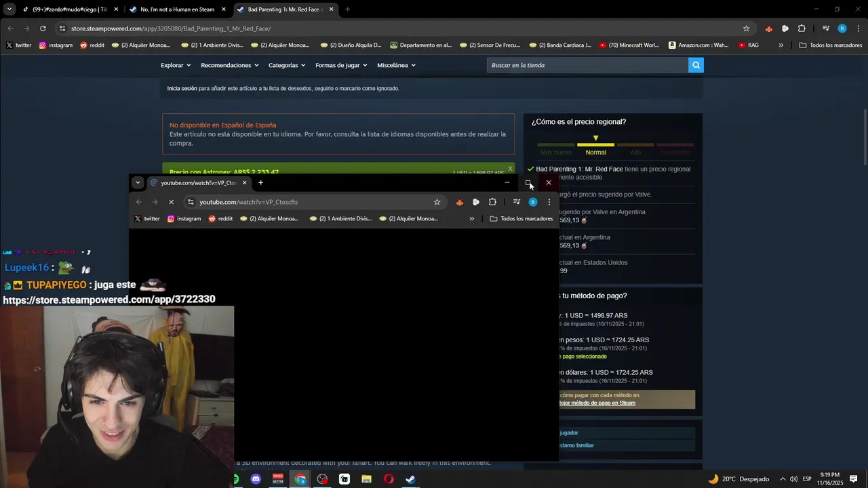This screenshot has width=868, height=488.
Task: Expand the Miscelánea menu
Action: click(396, 65)
